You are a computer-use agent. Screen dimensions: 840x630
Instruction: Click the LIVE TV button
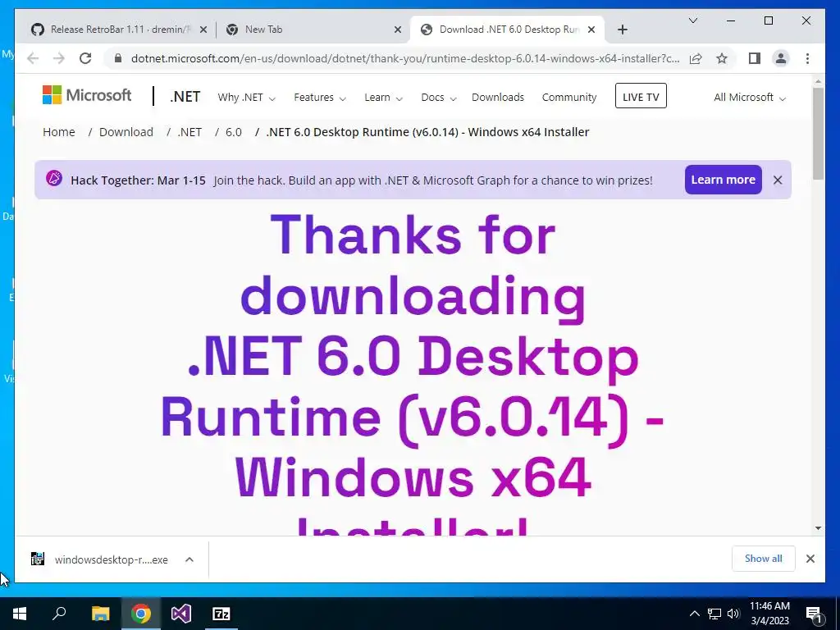(x=641, y=96)
